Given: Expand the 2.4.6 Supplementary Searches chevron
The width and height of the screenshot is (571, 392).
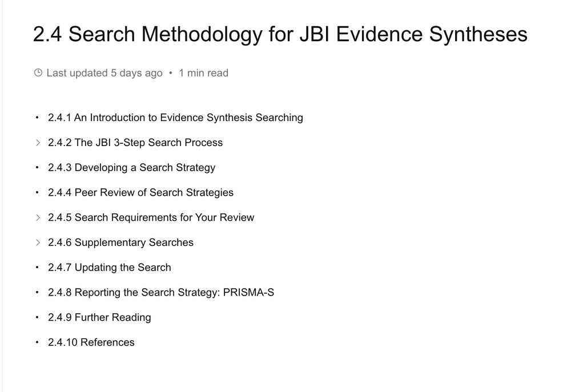Looking at the screenshot, I should click(x=38, y=243).
